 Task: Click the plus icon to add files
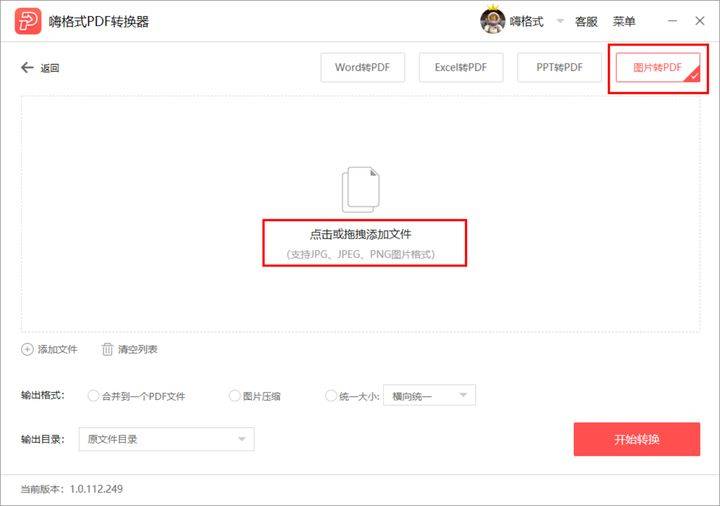click(27, 349)
